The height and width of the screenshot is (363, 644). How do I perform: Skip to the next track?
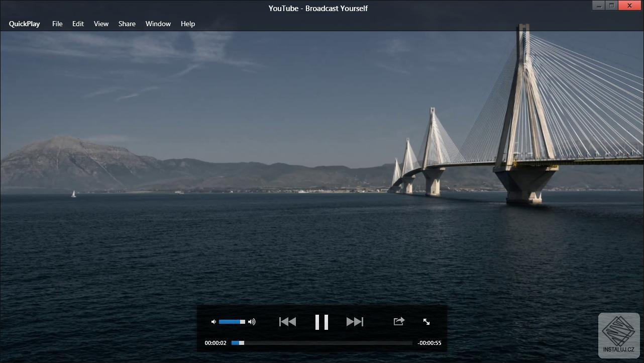coord(355,322)
